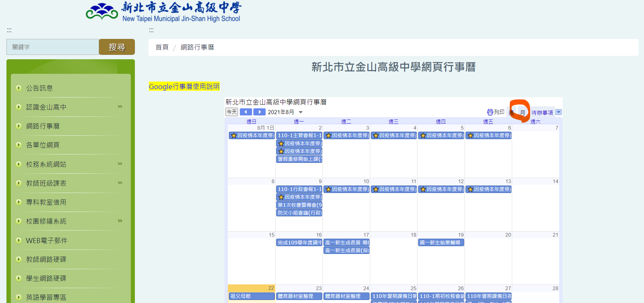Select day number 18 in calendar

tap(413, 235)
